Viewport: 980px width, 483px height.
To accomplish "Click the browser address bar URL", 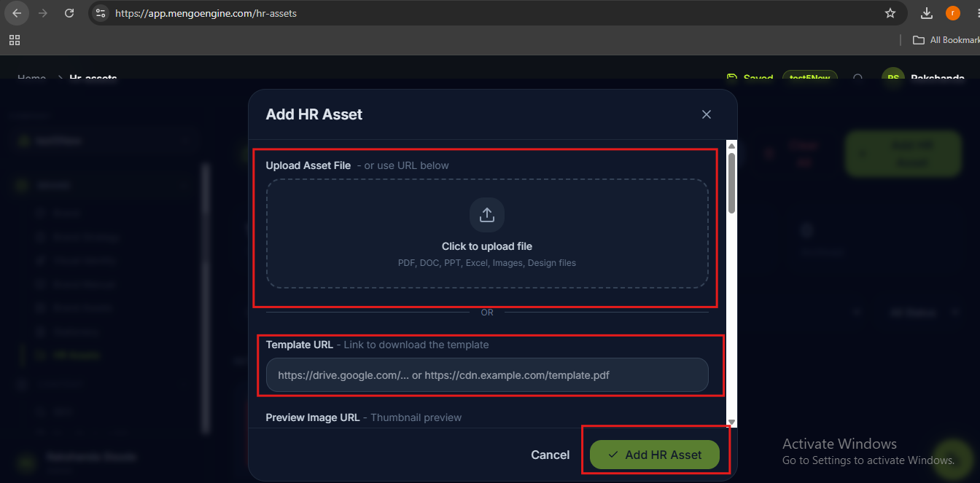I will point(206,13).
